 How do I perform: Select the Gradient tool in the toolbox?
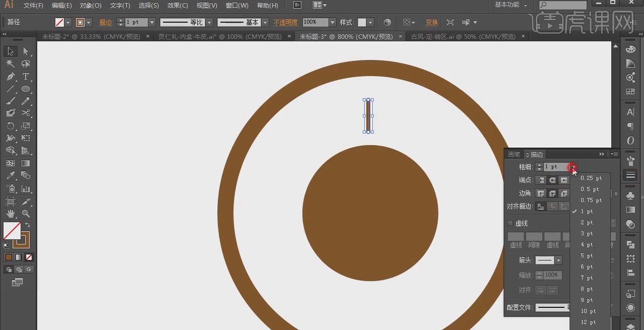(x=26, y=163)
